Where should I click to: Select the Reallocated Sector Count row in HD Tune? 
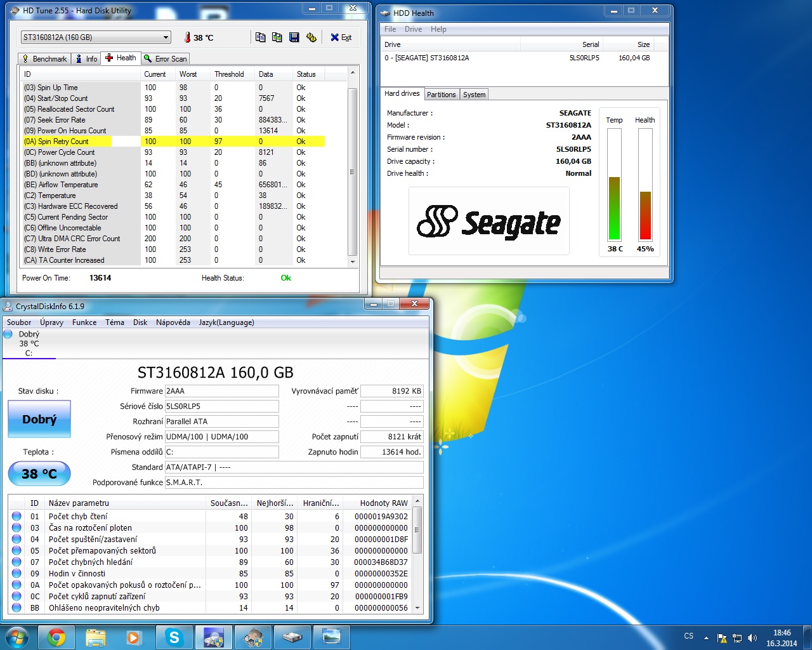(x=75, y=109)
